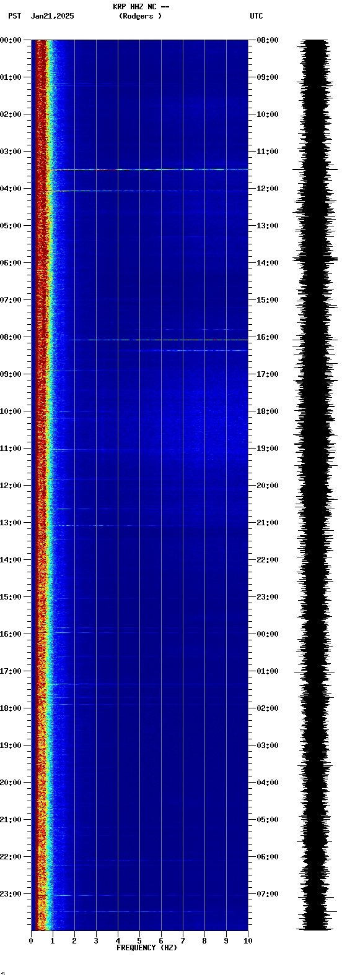Click the 'UTC' timezone label
This screenshot has height=980, width=342.
256,16
